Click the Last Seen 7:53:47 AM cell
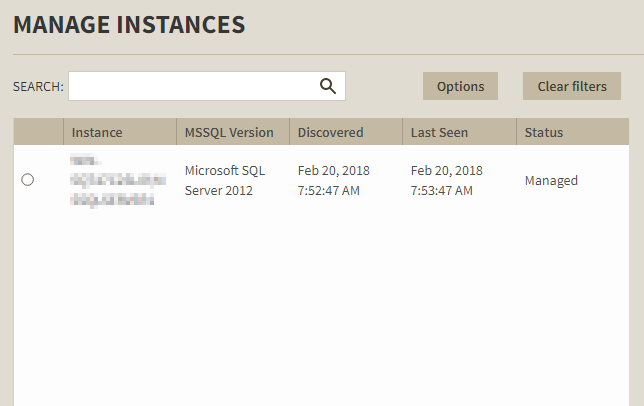The image size is (644, 406). click(446, 181)
